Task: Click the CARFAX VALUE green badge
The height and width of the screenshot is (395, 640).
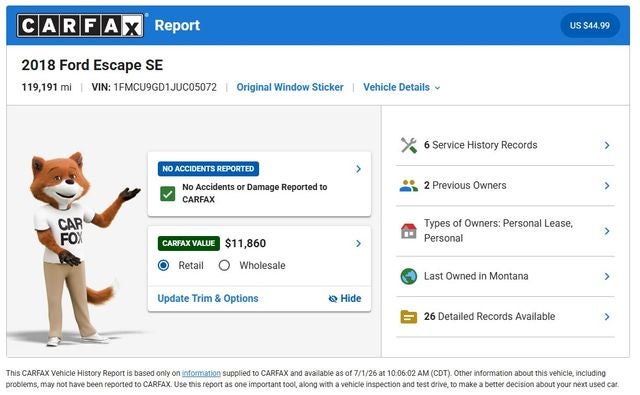Action: (189, 244)
